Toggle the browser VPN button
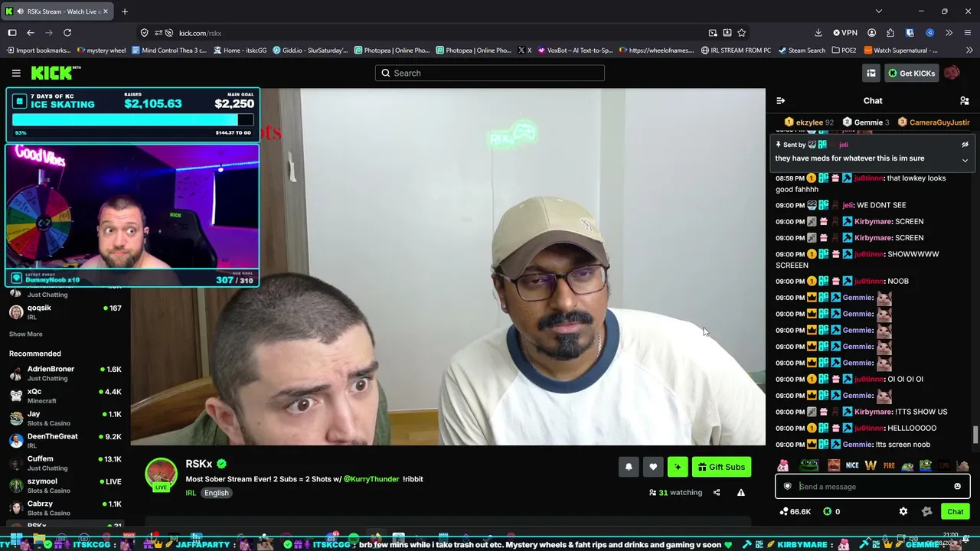The image size is (980, 551). [x=844, y=33]
